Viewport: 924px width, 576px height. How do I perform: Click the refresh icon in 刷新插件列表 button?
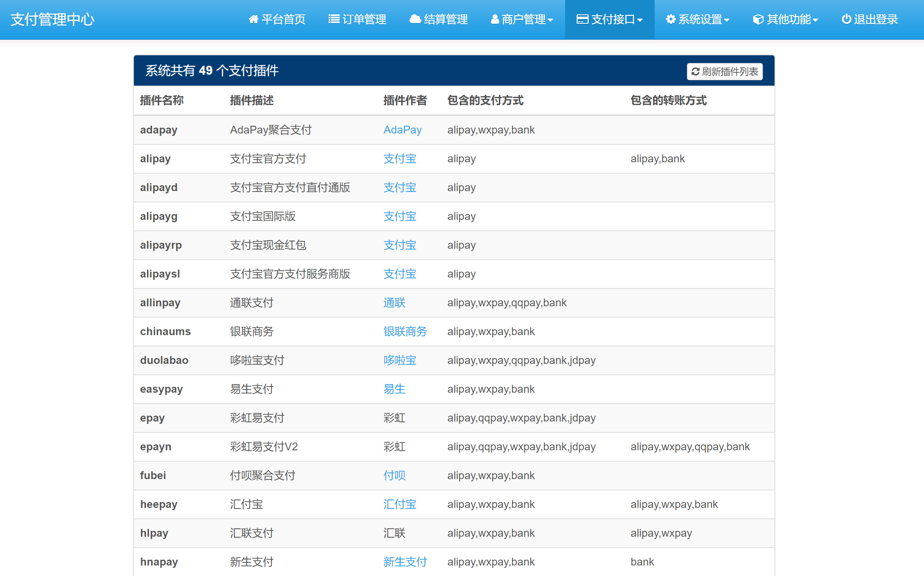click(696, 72)
